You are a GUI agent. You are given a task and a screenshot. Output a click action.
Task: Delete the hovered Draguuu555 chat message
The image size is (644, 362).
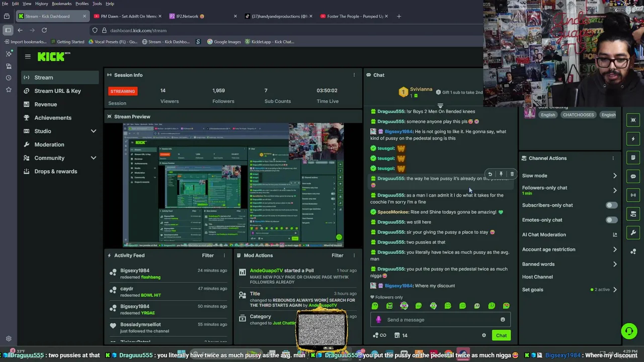point(512,174)
